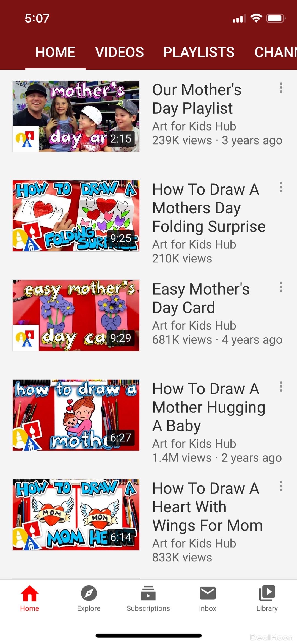The height and width of the screenshot is (644, 297).
Task: Select the HOME channel tab
Action: [x=55, y=52]
